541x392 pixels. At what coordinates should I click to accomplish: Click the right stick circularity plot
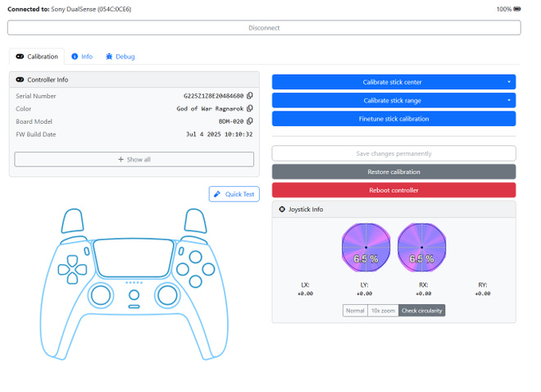(421, 248)
